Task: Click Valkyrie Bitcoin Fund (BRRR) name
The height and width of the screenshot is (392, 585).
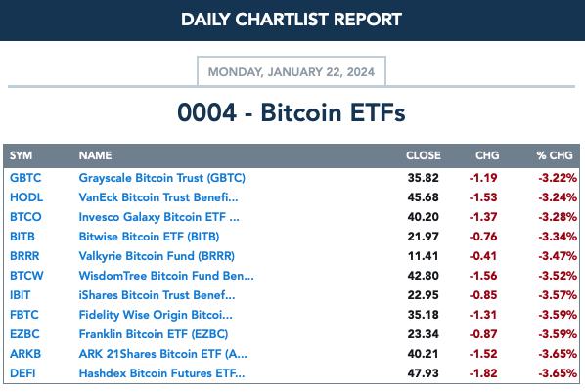Action: 157,256
